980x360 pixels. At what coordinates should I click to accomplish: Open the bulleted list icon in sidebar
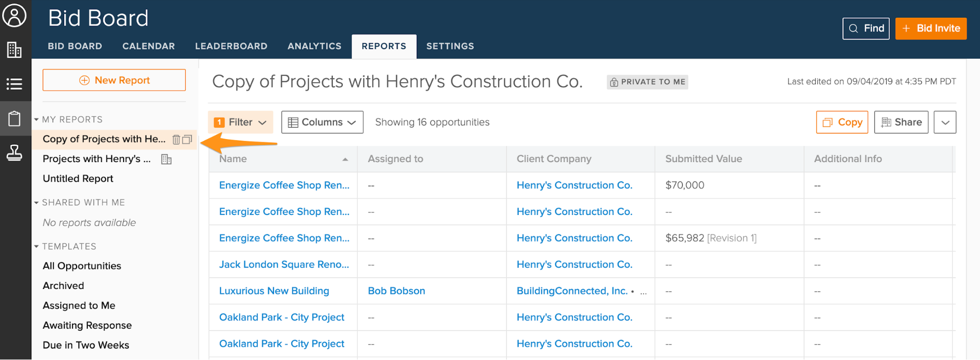pyautogui.click(x=14, y=84)
